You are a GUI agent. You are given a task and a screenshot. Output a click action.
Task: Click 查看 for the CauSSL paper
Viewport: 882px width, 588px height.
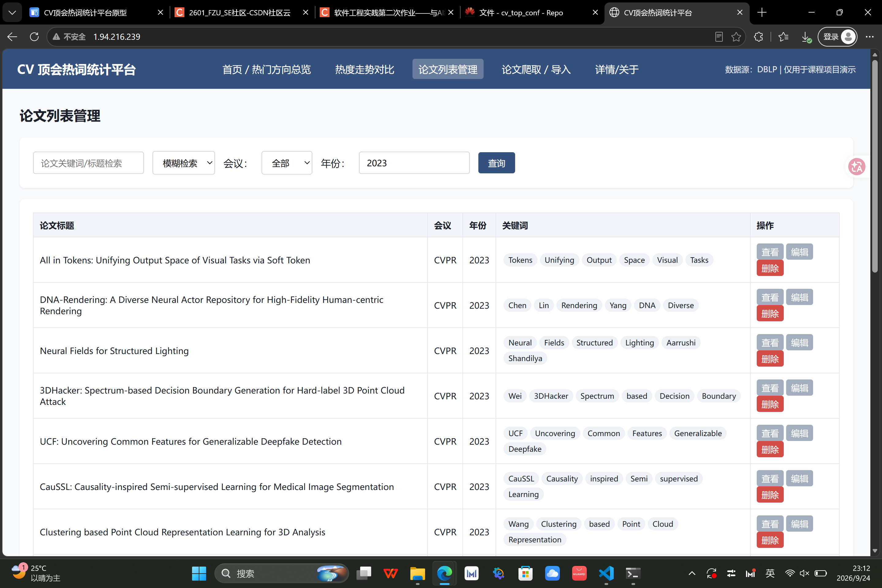pyautogui.click(x=770, y=478)
